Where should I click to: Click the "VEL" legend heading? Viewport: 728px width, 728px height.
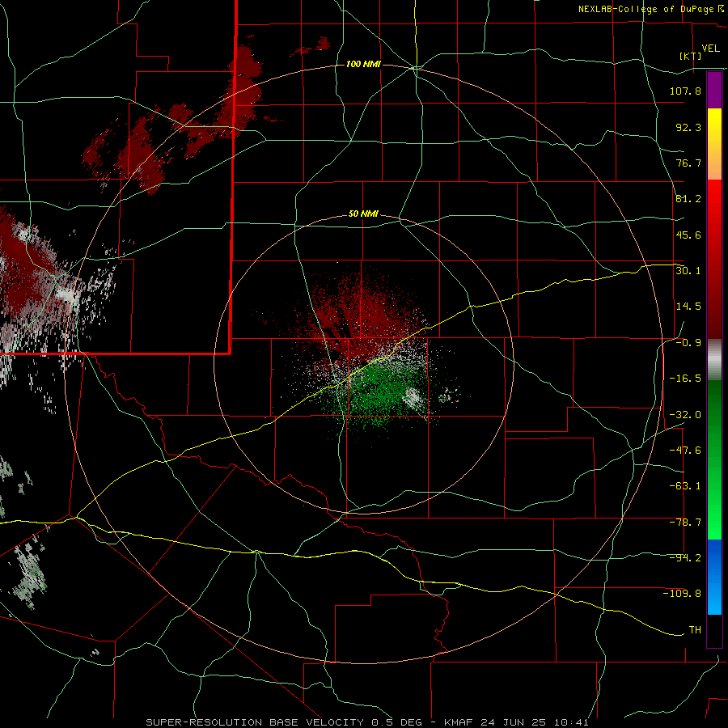(x=710, y=49)
